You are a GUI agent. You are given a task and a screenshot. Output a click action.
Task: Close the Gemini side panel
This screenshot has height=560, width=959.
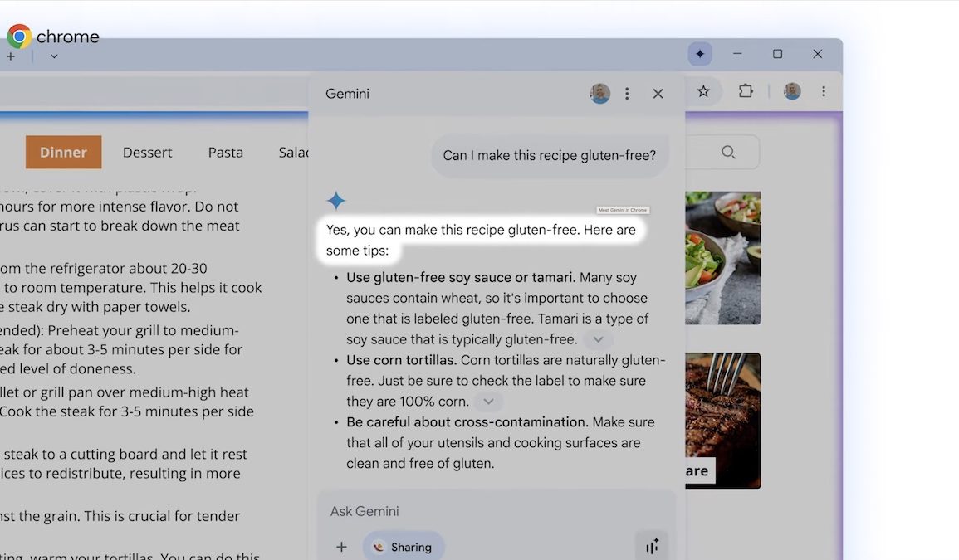658,94
